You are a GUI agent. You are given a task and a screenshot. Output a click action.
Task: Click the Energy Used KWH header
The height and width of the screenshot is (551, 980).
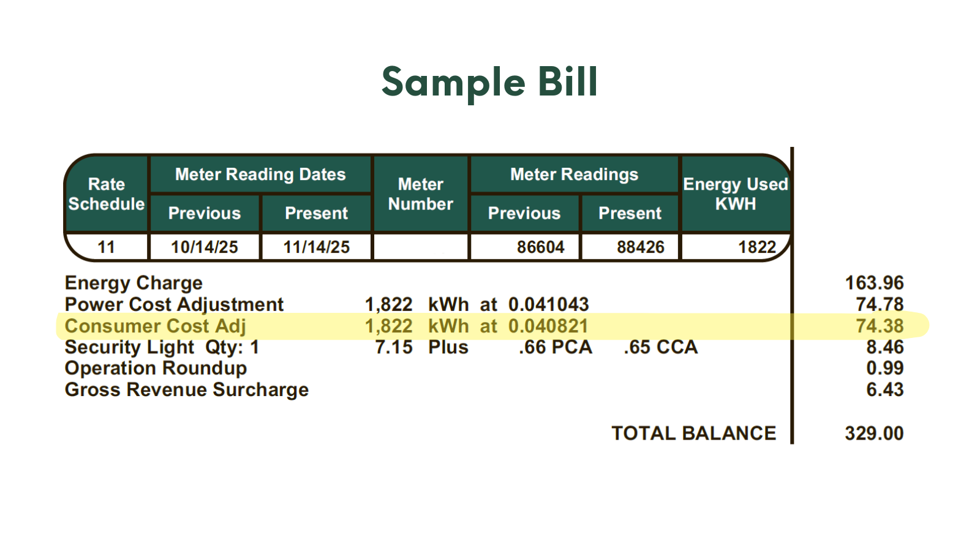735,193
